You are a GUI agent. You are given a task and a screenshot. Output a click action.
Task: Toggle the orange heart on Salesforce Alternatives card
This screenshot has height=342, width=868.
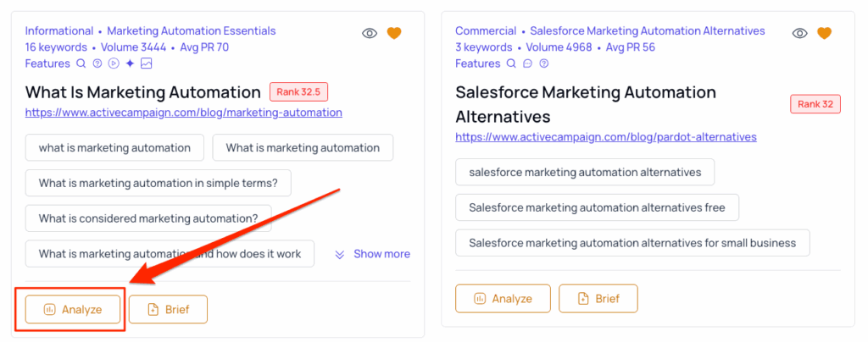(x=824, y=34)
